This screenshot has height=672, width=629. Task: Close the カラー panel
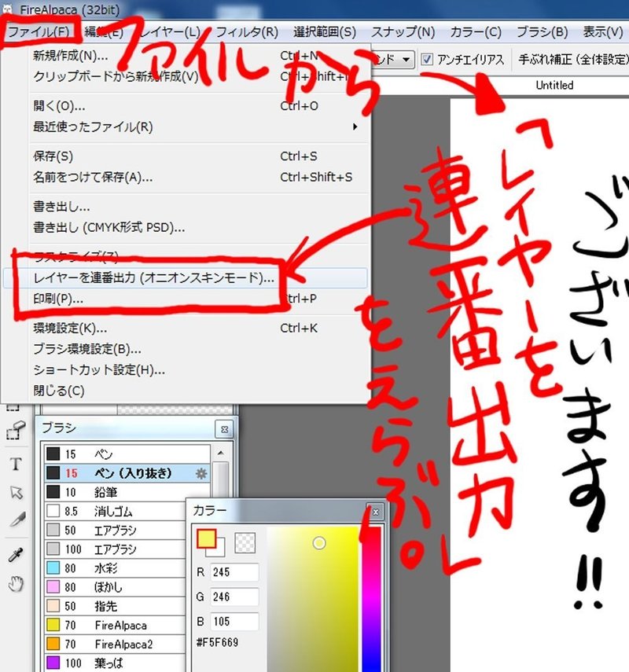(376, 512)
